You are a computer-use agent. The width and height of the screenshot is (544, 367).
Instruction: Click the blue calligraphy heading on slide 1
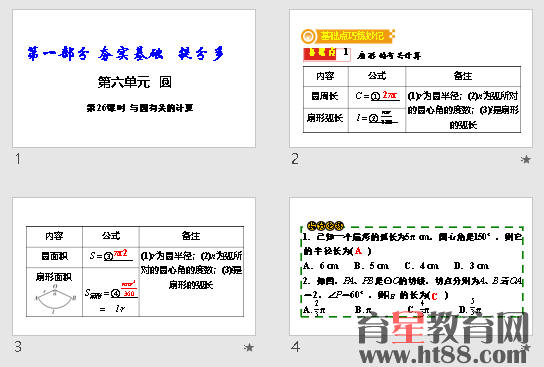coord(126,54)
